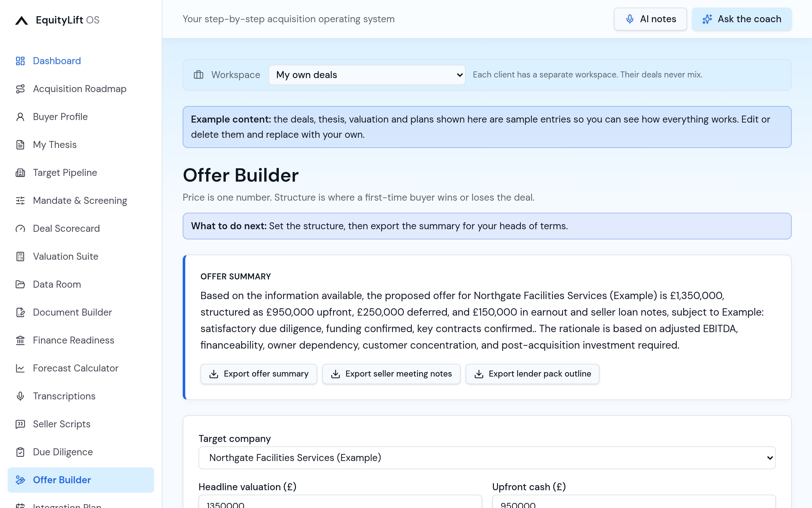The height and width of the screenshot is (508, 812).
Task: Click the Finance Readiness bank icon
Action: [x=20, y=340]
